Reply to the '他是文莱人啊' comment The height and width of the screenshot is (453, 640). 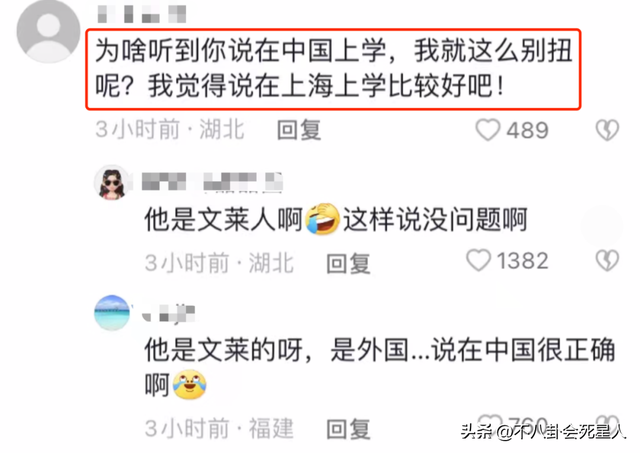[348, 263]
